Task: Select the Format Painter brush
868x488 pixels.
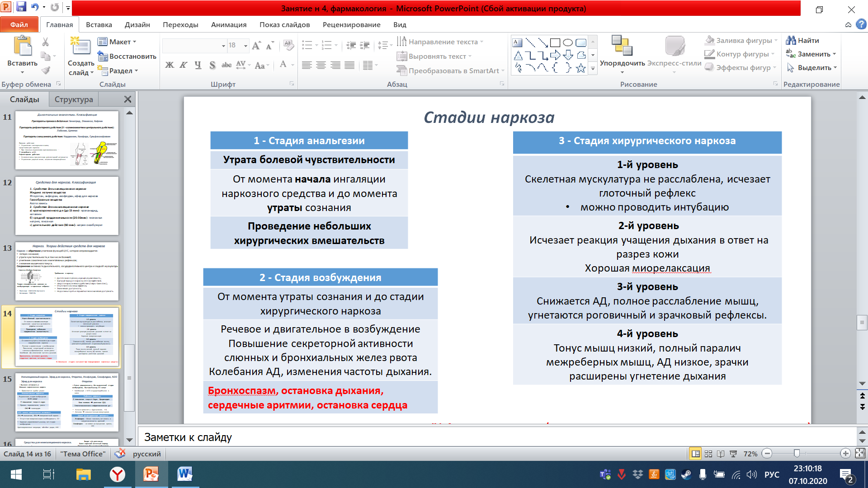Action: click(x=45, y=70)
